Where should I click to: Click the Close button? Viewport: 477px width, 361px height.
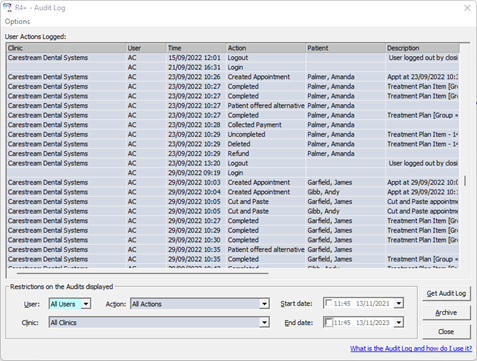coord(446,332)
